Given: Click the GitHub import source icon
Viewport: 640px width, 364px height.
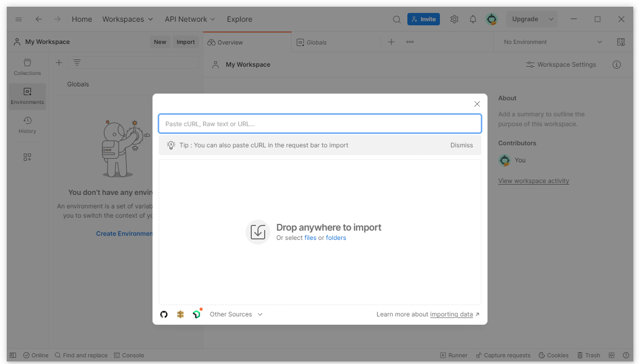Looking at the screenshot, I should tap(164, 314).
